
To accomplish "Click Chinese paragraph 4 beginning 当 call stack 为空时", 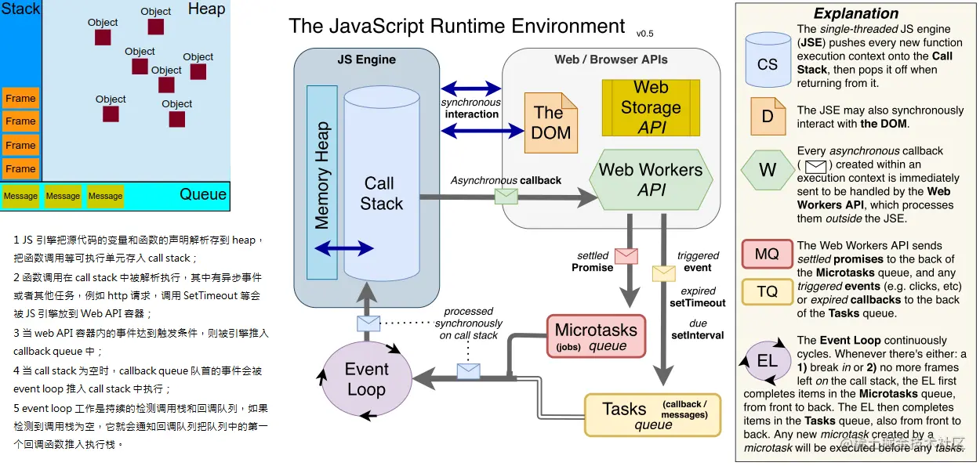I will pos(139,379).
